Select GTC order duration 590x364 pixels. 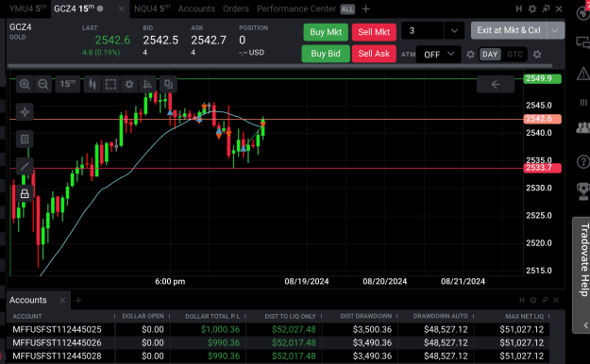(514, 55)
